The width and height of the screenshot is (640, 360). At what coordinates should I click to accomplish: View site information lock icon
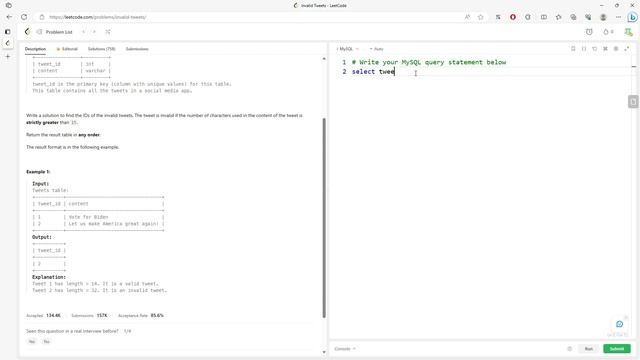pyautogui.click(x=42, y=17)
